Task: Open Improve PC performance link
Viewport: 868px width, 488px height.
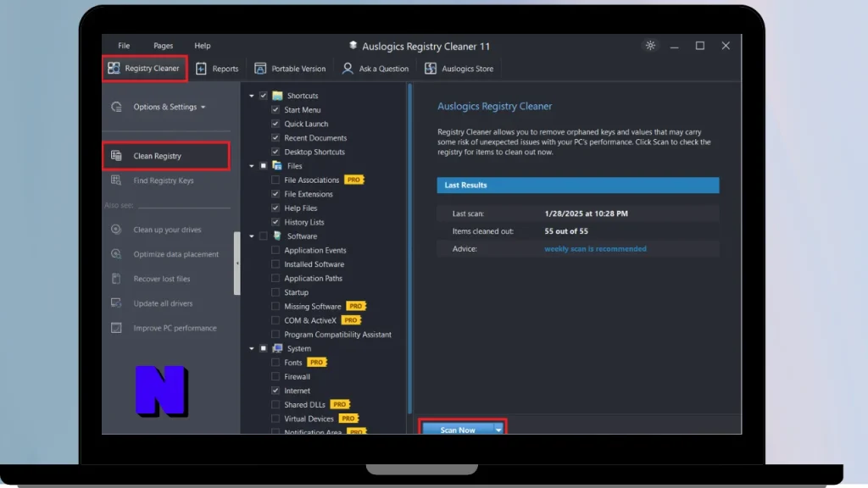Action: click(175, 328)
